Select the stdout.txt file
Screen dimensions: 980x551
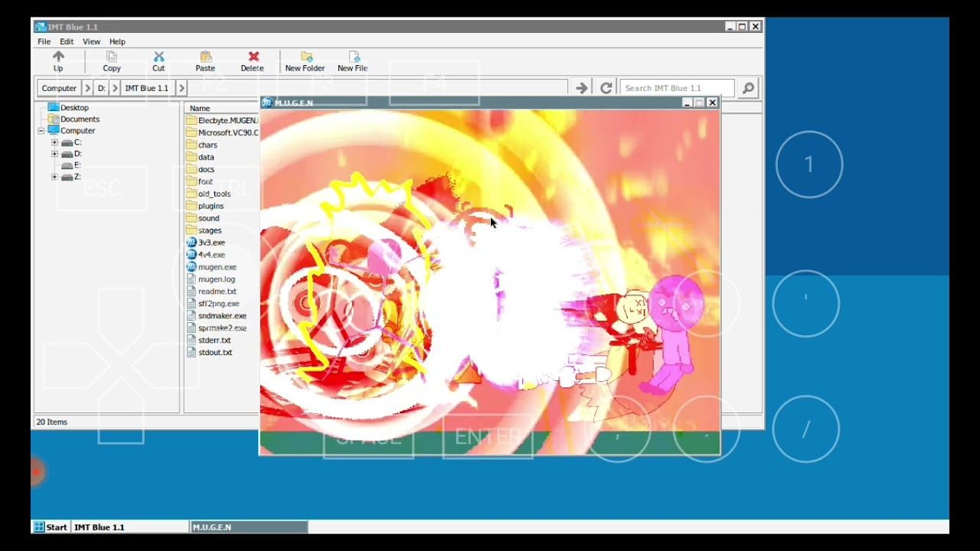[x=209, y=353]
